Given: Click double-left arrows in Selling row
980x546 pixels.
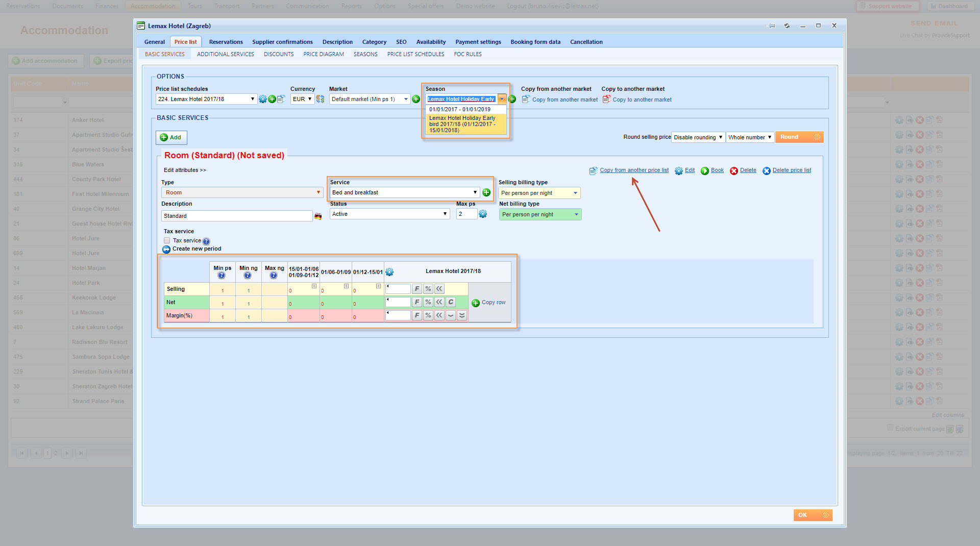Looking at the screenshot, I should (439, 289).
